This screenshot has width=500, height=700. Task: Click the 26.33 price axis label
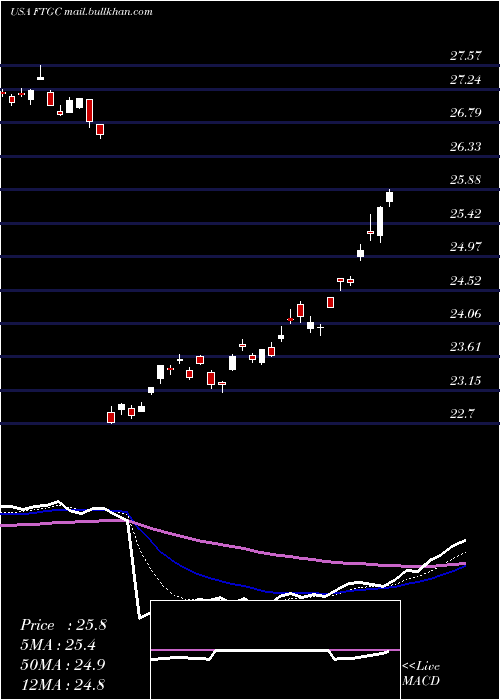pyautogui.click(x=466, y=146)
